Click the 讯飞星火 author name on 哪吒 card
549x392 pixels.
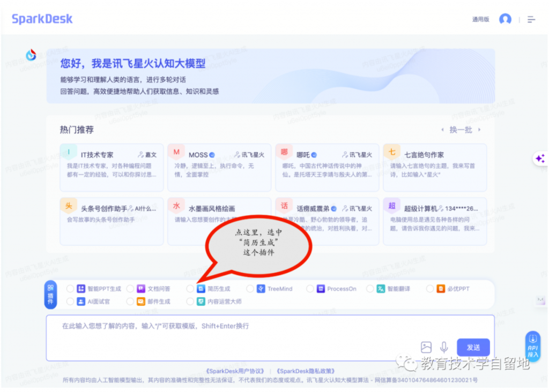coord(361,155)
